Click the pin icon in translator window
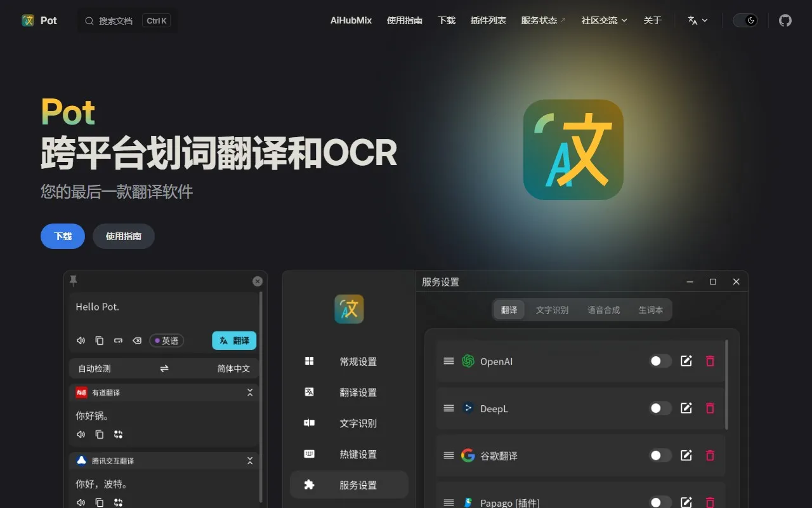This screenshot has height=508, width=812. [74, 280]
